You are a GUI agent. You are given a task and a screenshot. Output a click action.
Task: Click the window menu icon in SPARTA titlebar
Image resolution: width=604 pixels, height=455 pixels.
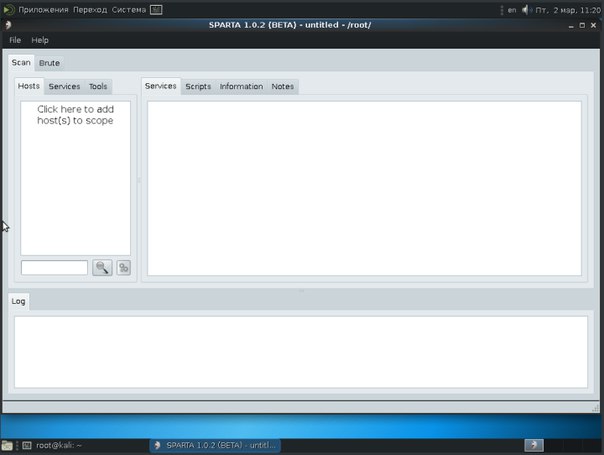[9, 24]
